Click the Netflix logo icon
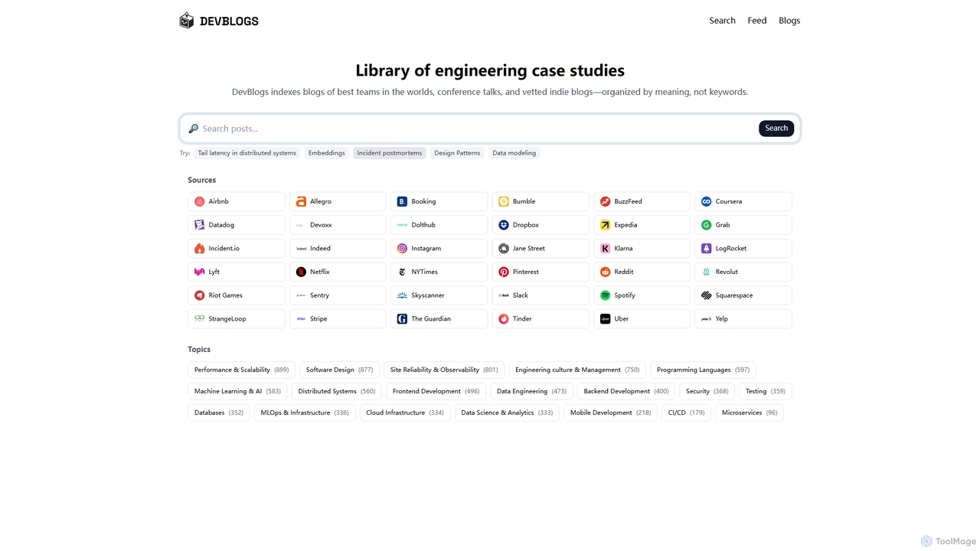Image resolution: width=980 pixels, height=551 pixels. coord(301,272)
